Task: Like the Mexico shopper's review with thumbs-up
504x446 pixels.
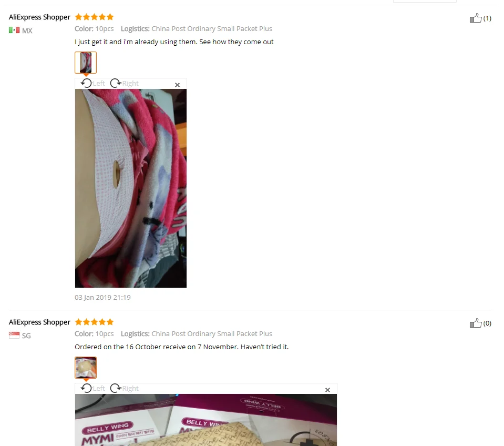Action: [476, 18]
